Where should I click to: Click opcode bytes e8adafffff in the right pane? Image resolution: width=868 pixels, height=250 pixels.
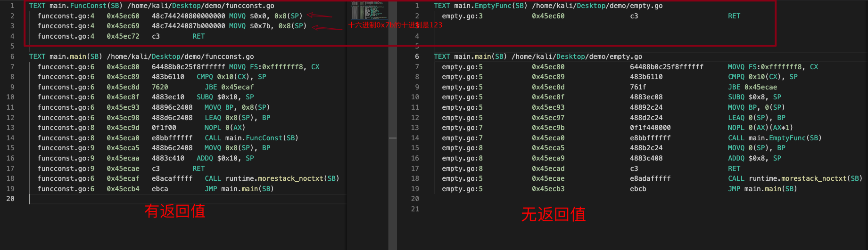tap(650, 178)
